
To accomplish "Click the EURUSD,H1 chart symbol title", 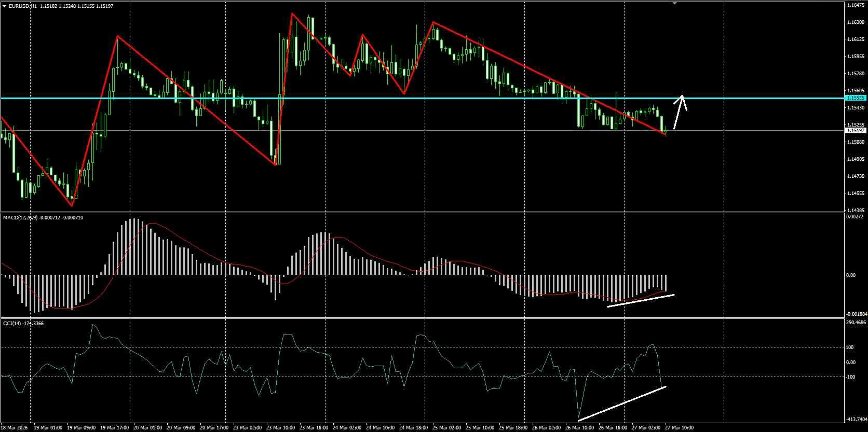I will coord(22,6).
